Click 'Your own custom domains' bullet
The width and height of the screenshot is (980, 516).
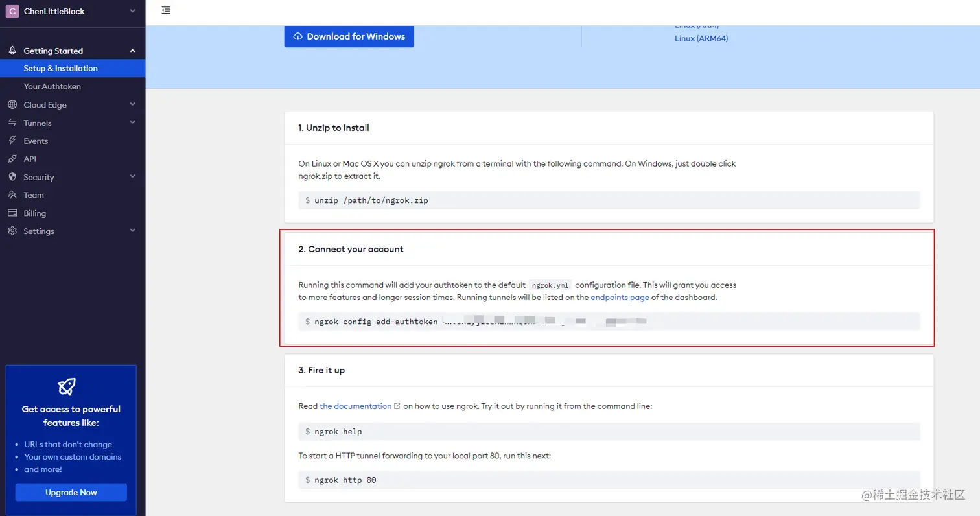73,457
